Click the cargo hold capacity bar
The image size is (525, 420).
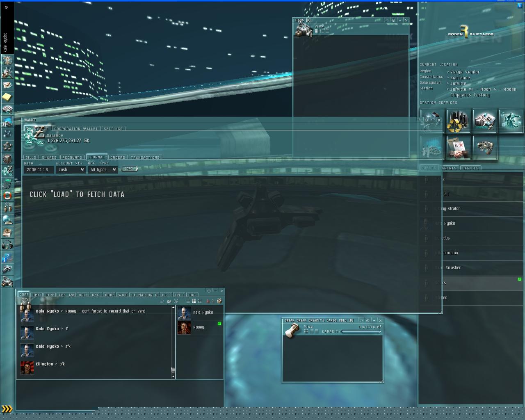point(361,331)
